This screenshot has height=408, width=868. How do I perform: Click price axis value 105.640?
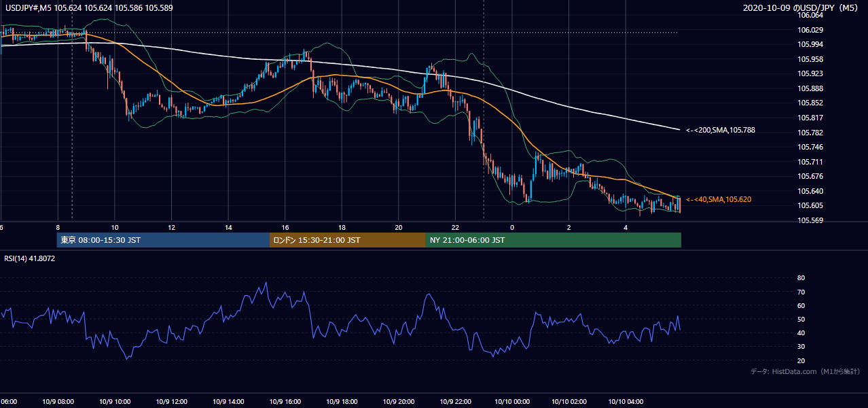point(810,191)
